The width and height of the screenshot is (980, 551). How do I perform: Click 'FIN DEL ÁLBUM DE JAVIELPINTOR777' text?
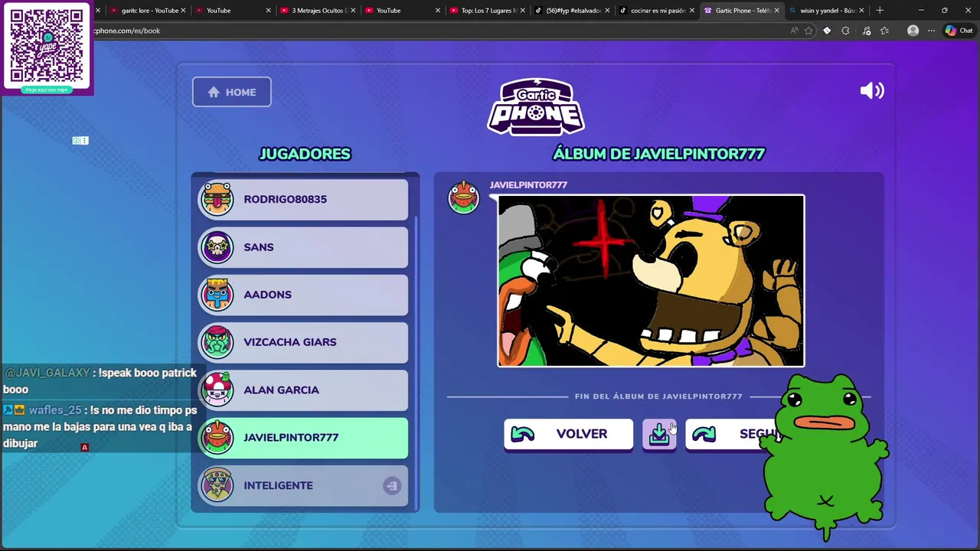pyautogui.click(x=658, y=396)
